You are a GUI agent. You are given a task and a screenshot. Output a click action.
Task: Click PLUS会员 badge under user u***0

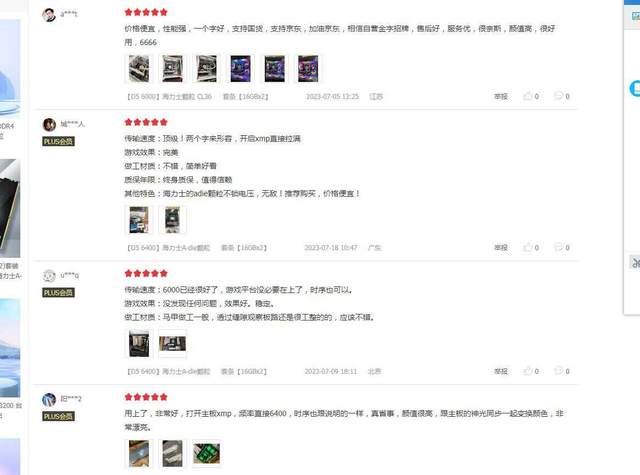tap(58, 293)
